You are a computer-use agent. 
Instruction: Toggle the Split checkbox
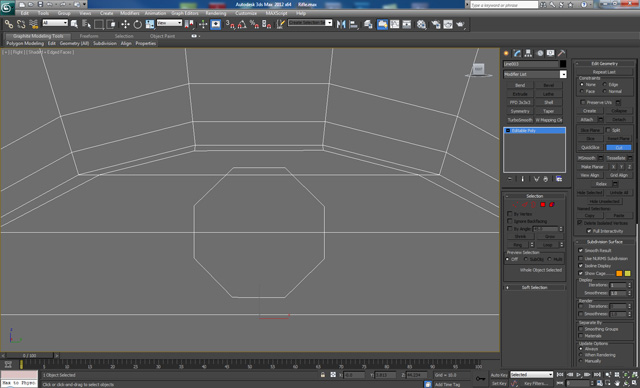tap(608, 130)
